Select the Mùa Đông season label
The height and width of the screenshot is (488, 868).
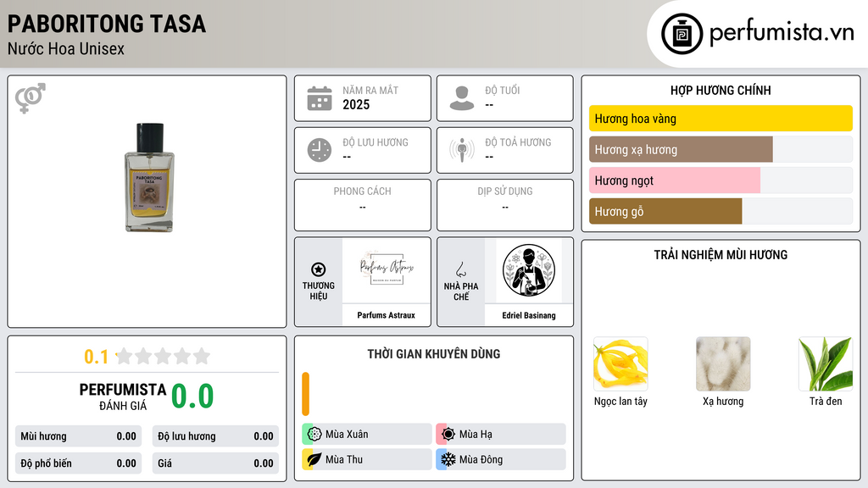481,459
